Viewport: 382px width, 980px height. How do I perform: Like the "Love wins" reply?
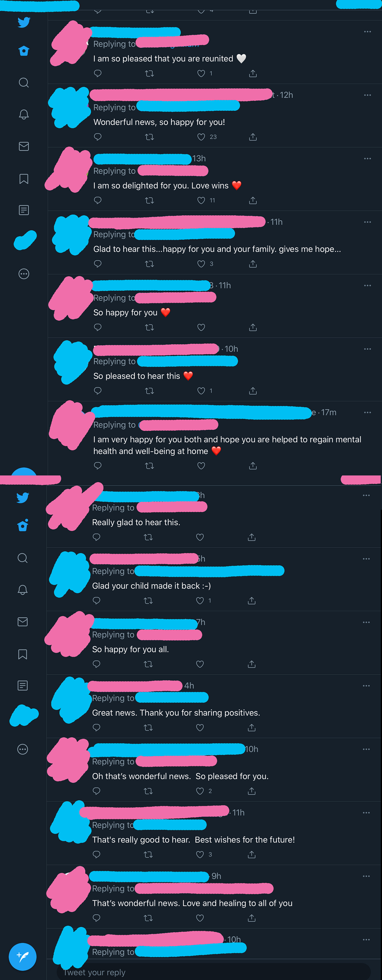pos(201,200)
